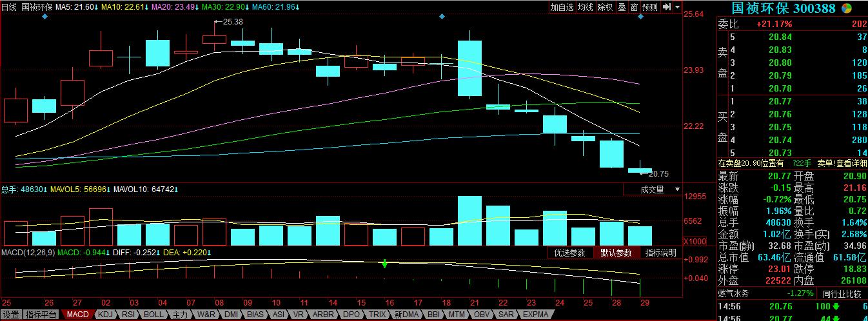The width and height of the screenshot is (868, 321).
Task: Toggle 预测 prediction option
Action: point(650,7)
